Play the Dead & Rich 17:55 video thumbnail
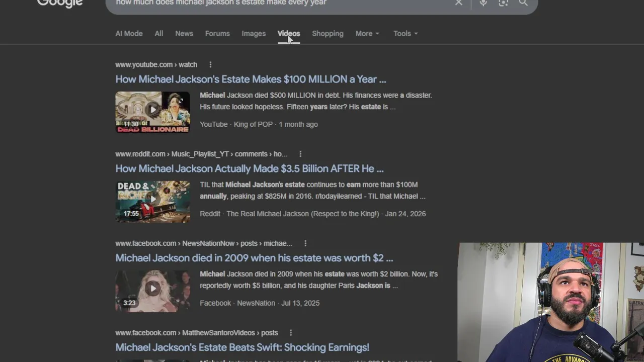Viewport: 644px width, 362px height. pos(152,201)
